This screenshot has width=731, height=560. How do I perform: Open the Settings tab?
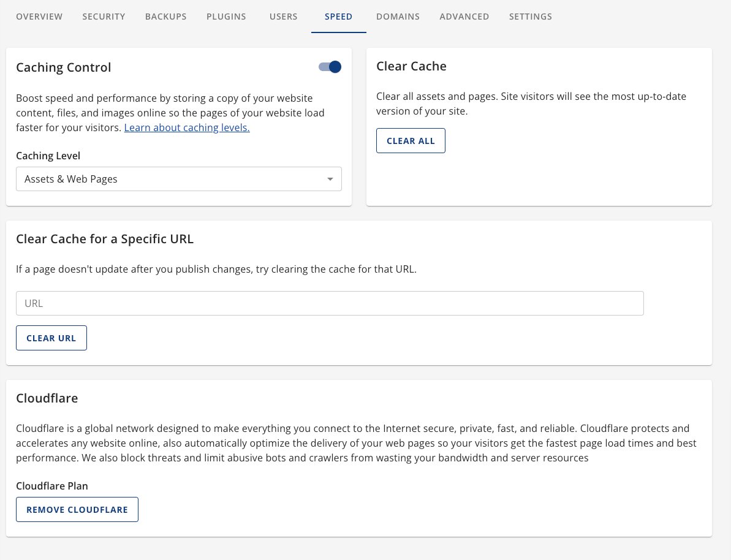pos(530,17)
